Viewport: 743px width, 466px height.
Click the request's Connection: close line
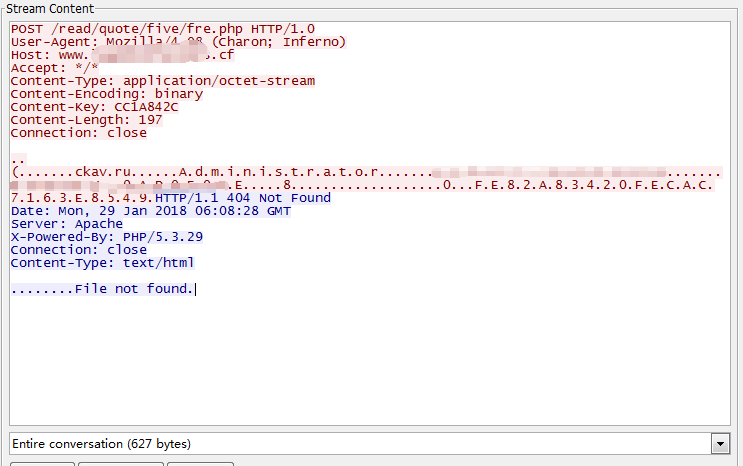79,133
